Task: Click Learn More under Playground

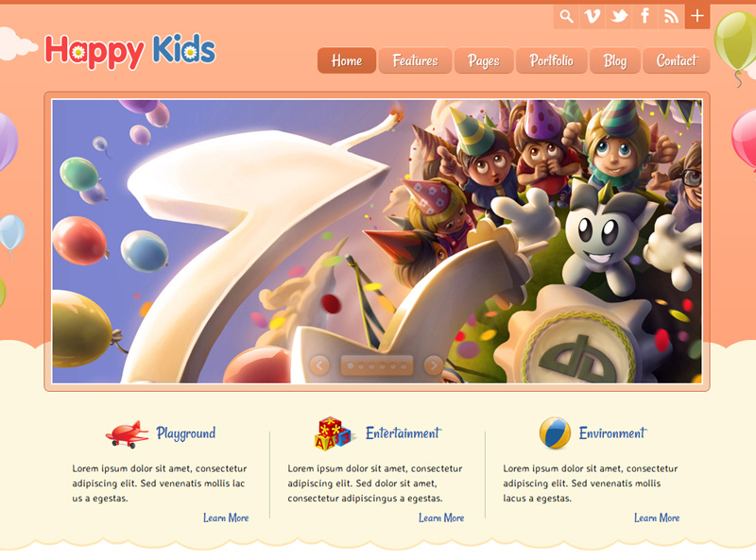Action: (226, 518)
